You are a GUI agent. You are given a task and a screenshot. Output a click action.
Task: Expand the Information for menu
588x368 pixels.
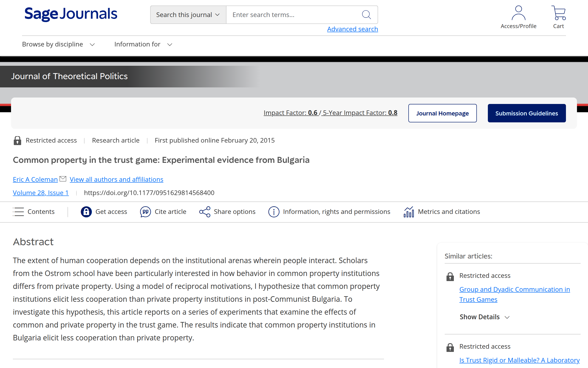tap(143, 44)
